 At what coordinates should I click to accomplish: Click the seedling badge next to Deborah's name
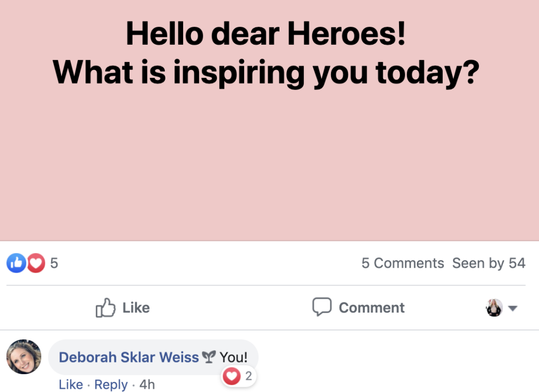pyautogui.click(x=209, y=357)
